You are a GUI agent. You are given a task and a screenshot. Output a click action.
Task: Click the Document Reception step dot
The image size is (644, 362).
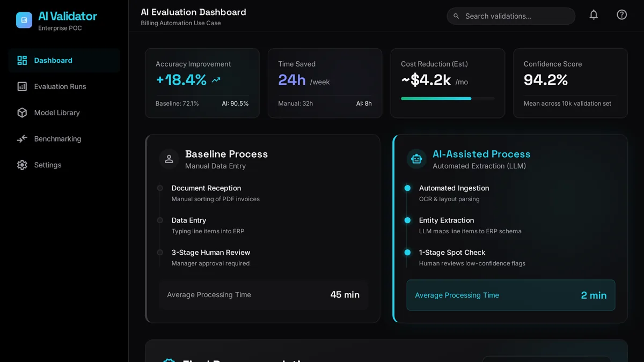click(x=160, y=188)
